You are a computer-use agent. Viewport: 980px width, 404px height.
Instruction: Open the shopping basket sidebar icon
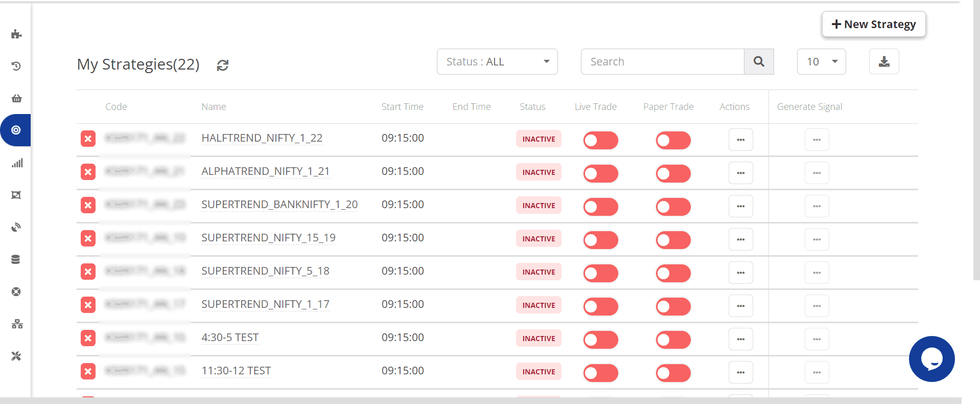[16, 98]
